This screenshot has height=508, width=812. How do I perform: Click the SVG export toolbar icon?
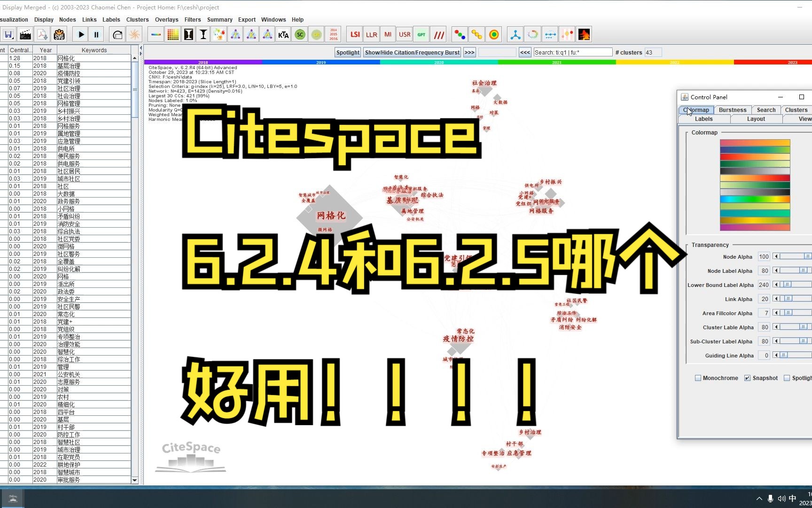coord(59,34)
